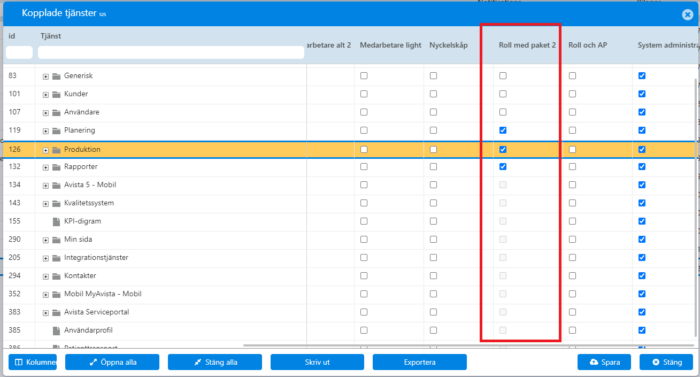
Task: Check Roll med paket 2 for Generisk
Action: [503, 76]
